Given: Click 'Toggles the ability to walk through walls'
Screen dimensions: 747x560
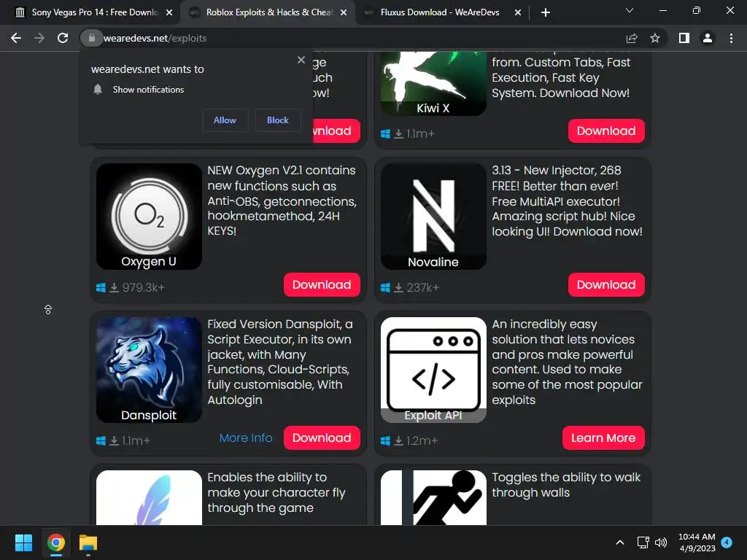Looking at the screenshot, I should [566, 485].
